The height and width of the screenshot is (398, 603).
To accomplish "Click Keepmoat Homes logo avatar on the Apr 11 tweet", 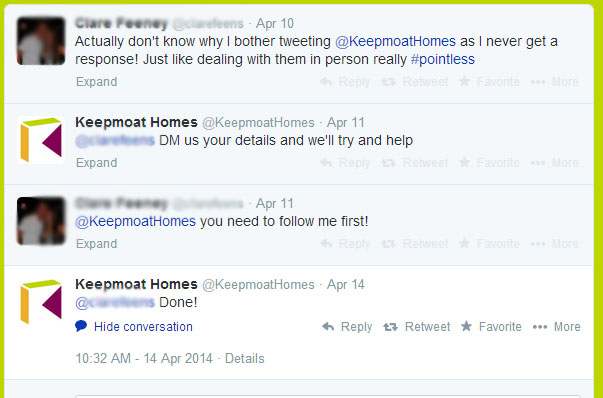I will tap(41, 140).
